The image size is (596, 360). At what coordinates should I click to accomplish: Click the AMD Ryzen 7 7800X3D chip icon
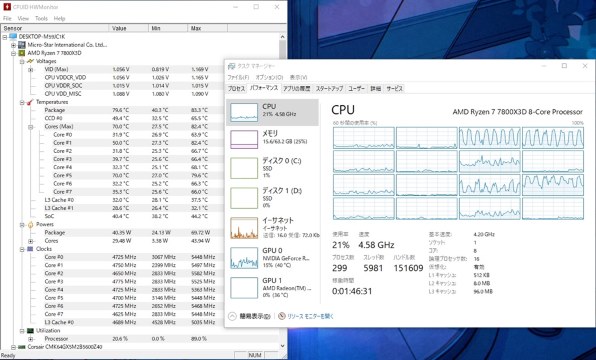tap(22, 53)
